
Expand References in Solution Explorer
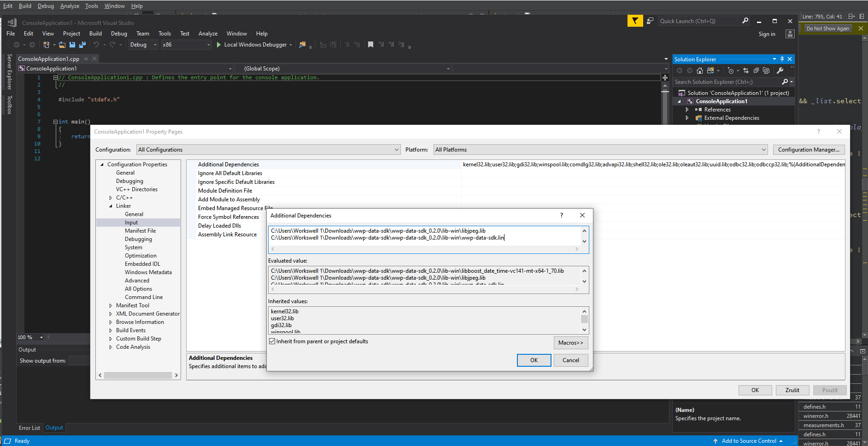[687, 110]
